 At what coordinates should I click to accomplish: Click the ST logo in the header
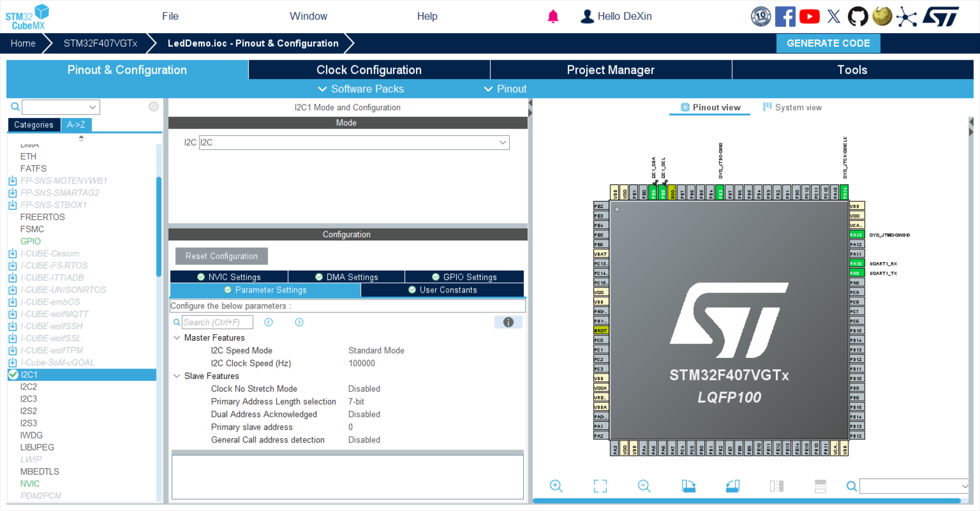click(x=941, y=16)
